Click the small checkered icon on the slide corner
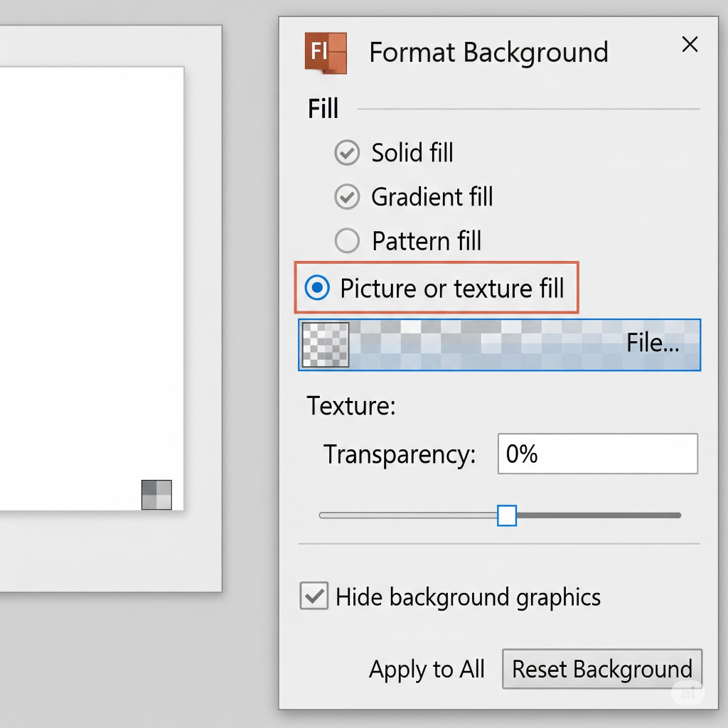The image size is (728, 728). 156,495
